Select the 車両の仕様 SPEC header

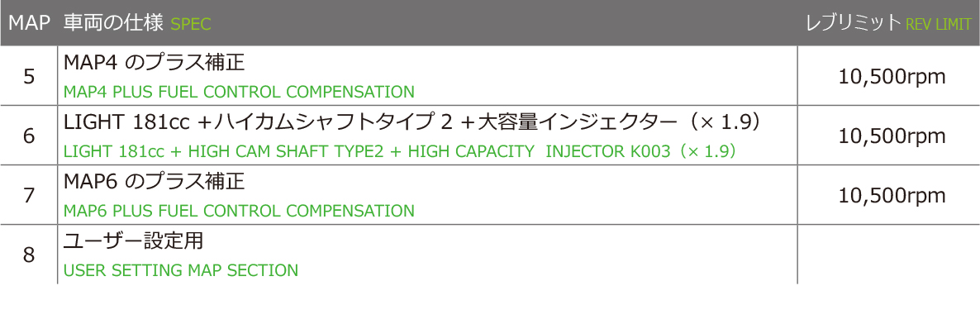[x=137, y=23]
